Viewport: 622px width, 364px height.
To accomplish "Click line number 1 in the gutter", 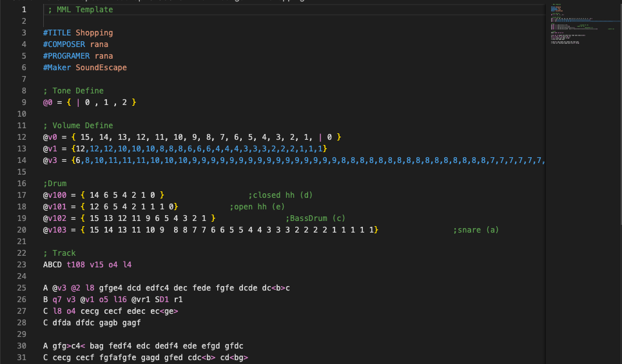I will [x=24, y=10].
